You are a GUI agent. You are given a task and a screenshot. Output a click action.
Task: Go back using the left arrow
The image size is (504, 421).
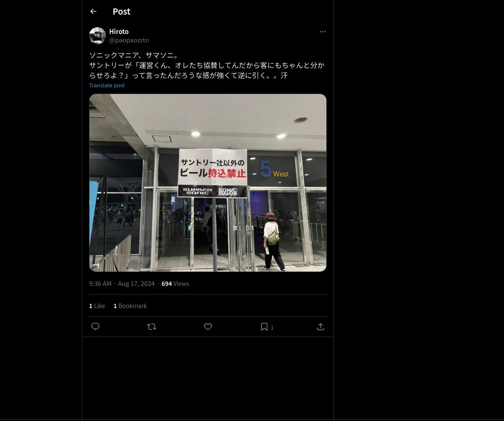[93, 11]
